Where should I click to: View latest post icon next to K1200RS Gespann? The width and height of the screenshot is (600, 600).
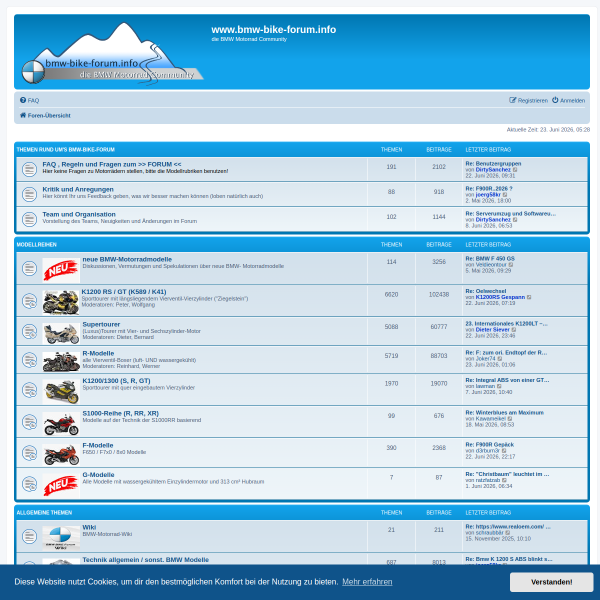[529, 297]
